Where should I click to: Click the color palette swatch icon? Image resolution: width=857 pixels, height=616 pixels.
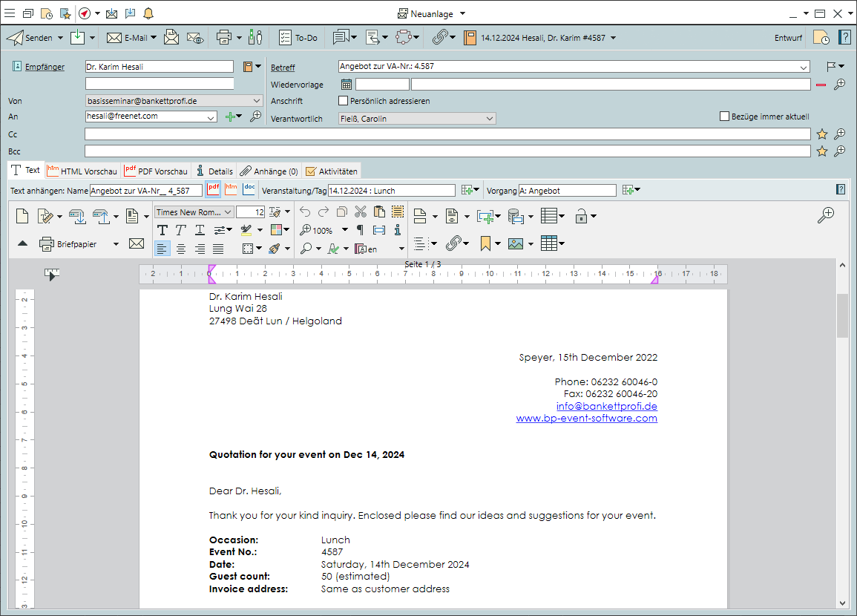tap(276, 230)
